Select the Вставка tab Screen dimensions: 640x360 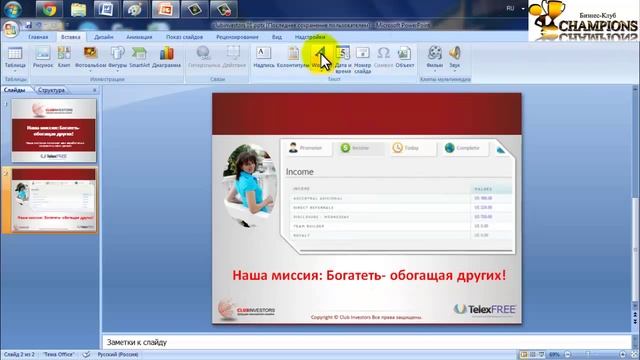(x=71, y=37)
